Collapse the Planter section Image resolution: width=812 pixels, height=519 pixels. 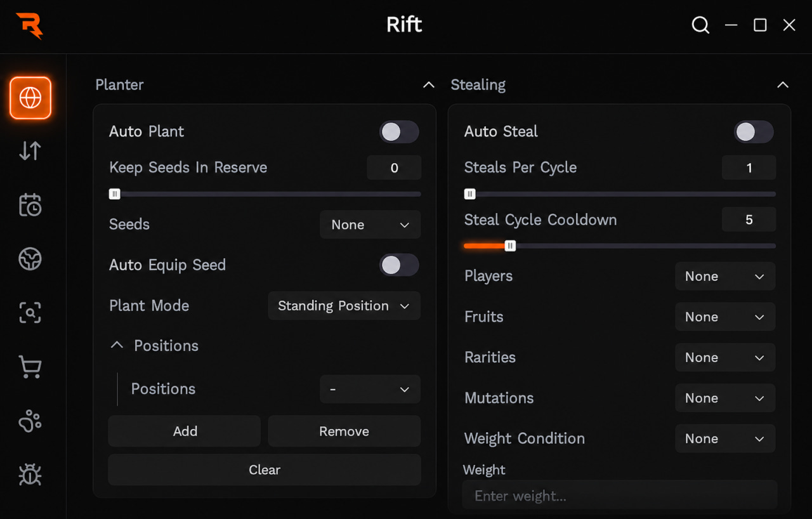[429, 85]
